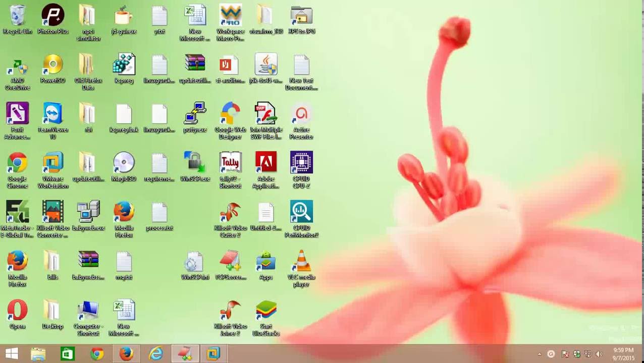Select the process.txt file
The width and height of the screenshot is (644, 363).
coord(159,212)
